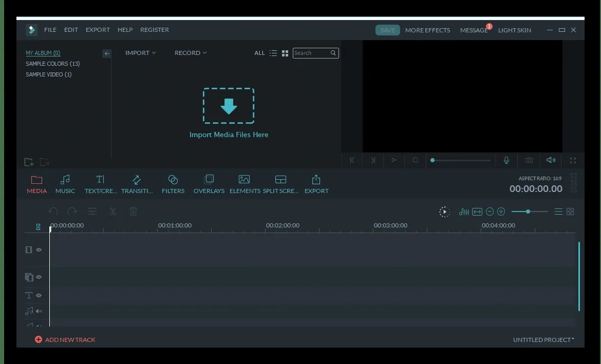Viewport: 601px width, 364px height.
Task: Expand the RECORD dropdown
Action: click(x=191, y=53)
